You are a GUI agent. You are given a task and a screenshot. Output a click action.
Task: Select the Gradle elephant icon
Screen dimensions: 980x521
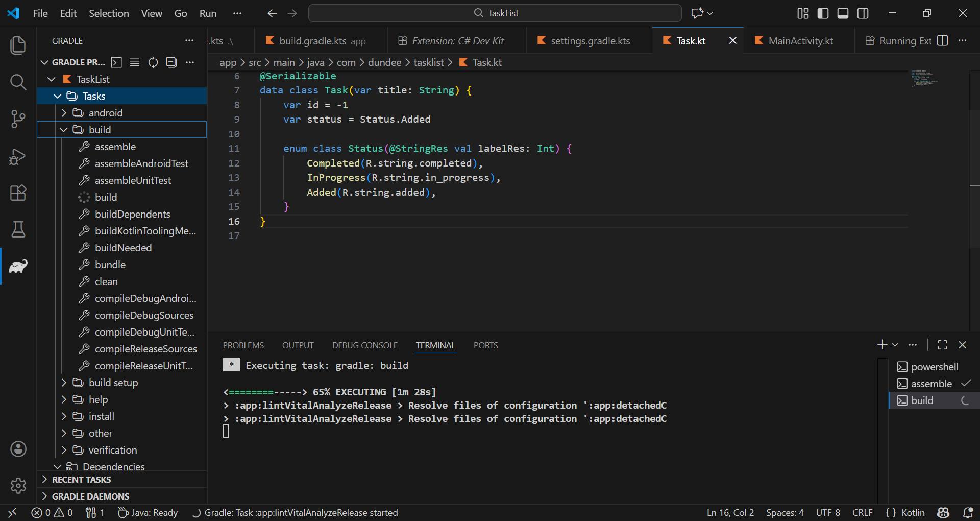click(x=18, y=266)
